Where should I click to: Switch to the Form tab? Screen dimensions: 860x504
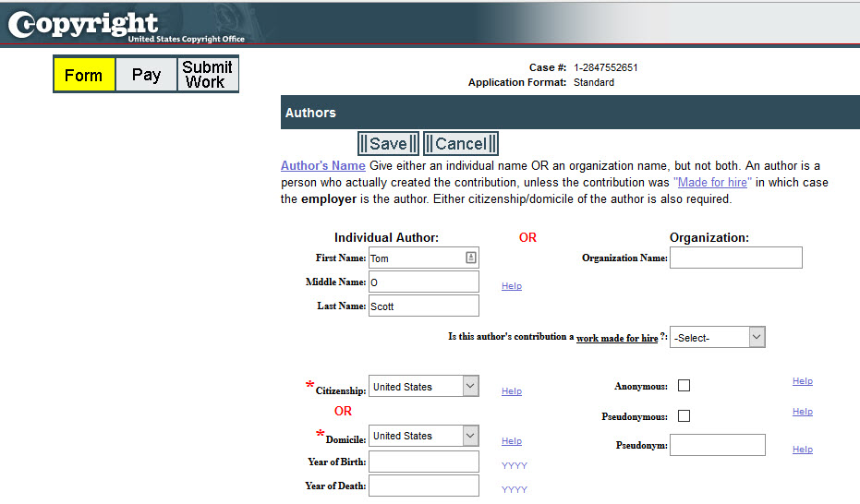point(84,75)
